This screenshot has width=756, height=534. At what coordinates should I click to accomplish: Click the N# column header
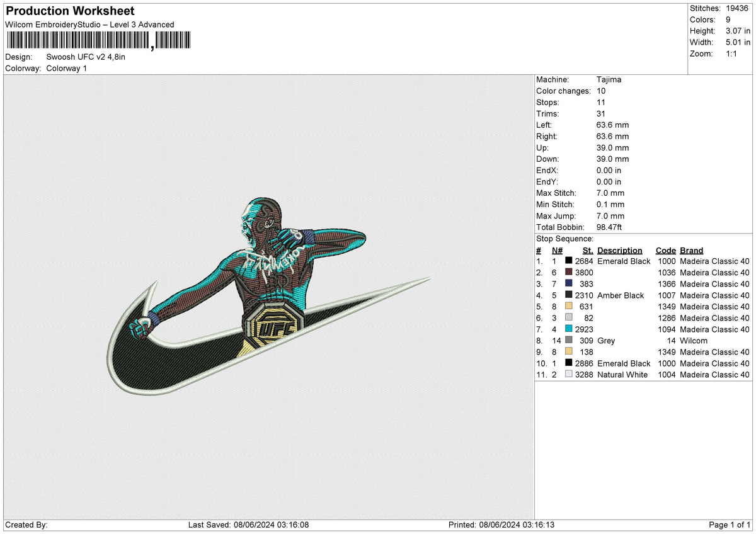[x=556, y=251]
